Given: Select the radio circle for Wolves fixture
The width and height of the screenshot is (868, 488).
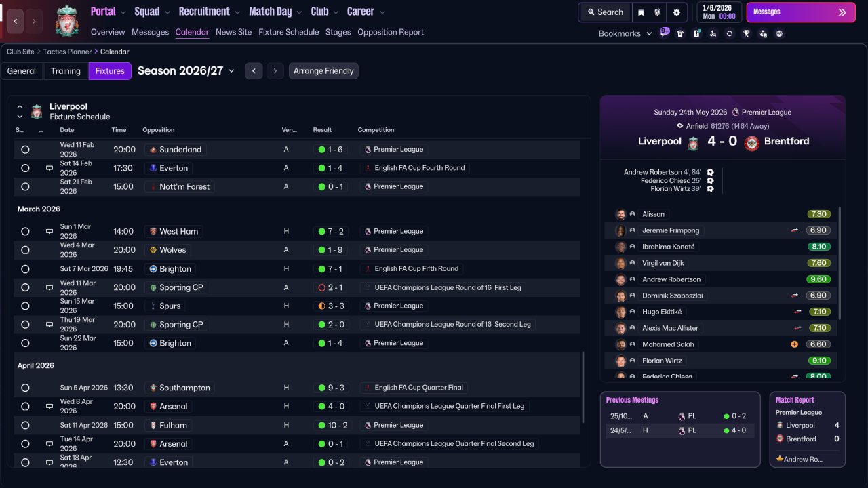Looking at the screenshot, I should (25, 250).
